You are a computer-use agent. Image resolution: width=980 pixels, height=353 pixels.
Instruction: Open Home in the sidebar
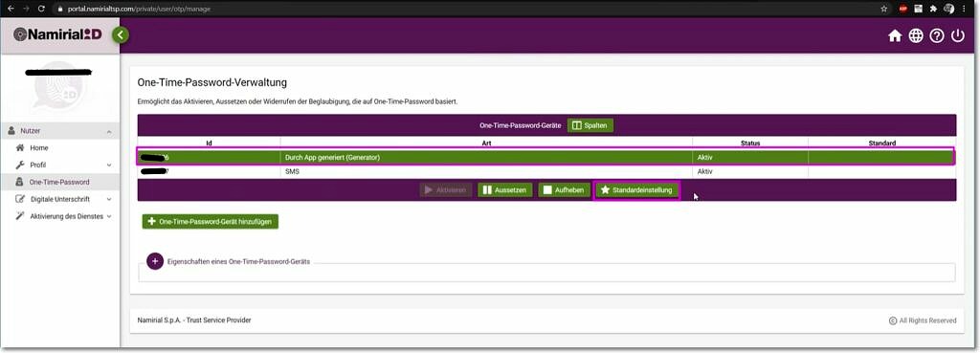coord(38,148)
